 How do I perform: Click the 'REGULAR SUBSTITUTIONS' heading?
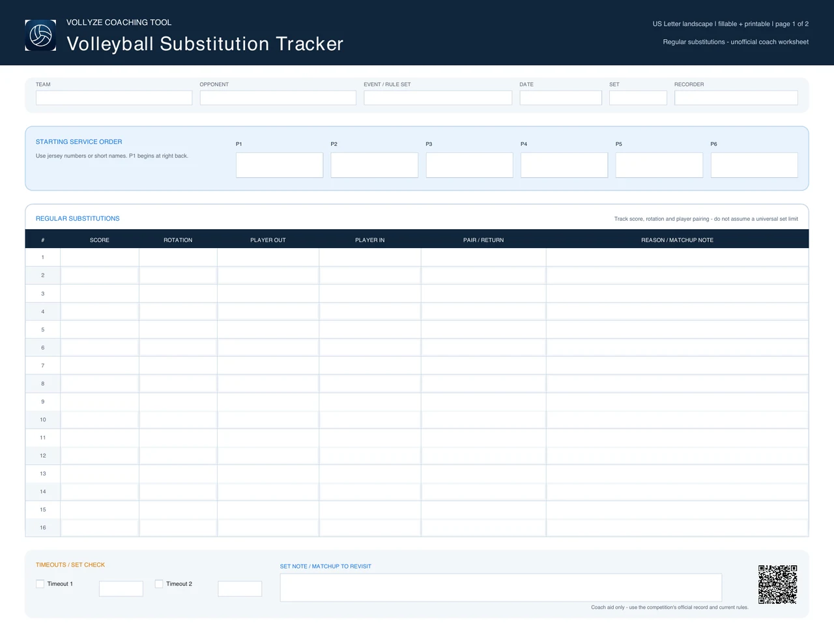tap(78, 219)
